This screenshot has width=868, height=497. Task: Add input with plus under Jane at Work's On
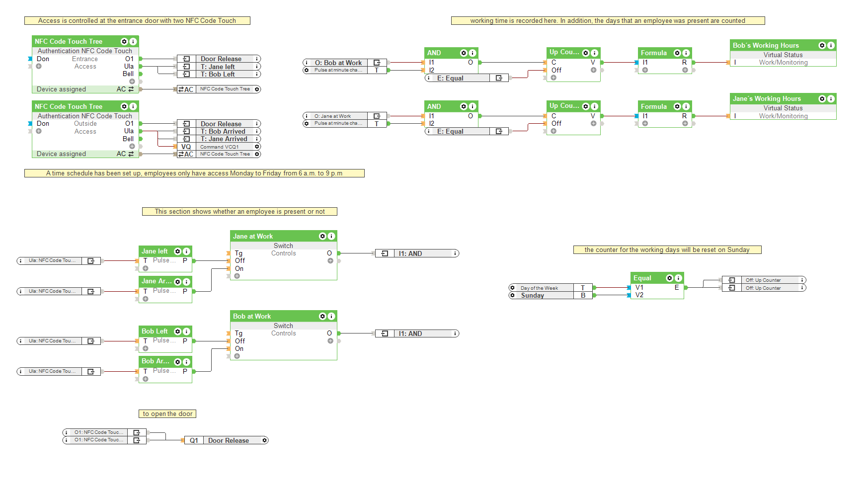coord(237,276)
